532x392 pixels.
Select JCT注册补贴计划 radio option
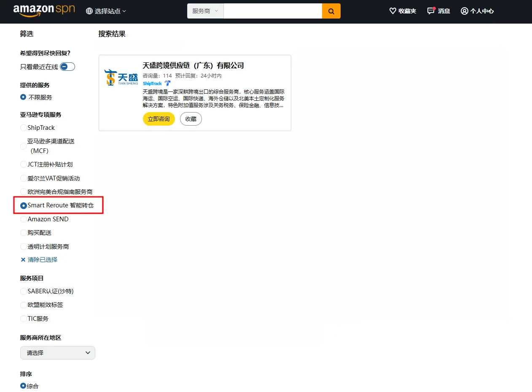(23, 164)
